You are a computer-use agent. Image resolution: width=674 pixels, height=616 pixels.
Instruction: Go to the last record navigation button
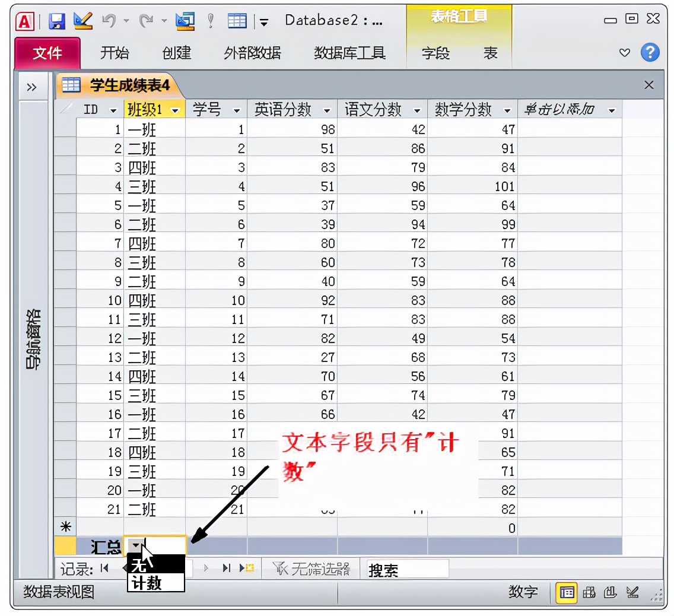[226, 568]
